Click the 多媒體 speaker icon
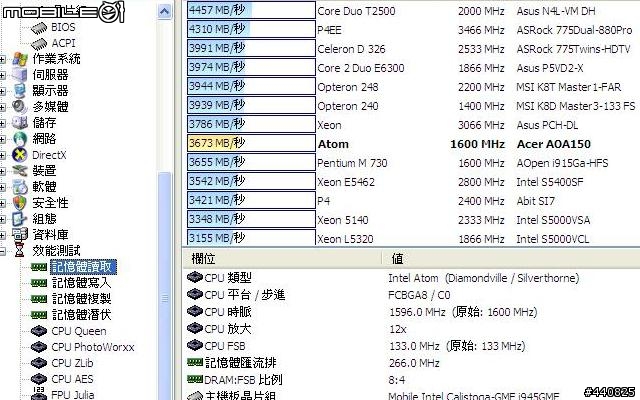This screenshot has height=400, width=640. click(x=20, y=107)
